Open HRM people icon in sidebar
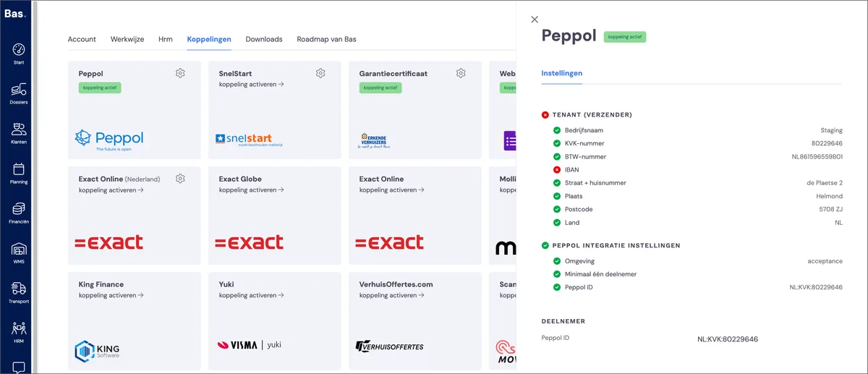 (19, 328)
